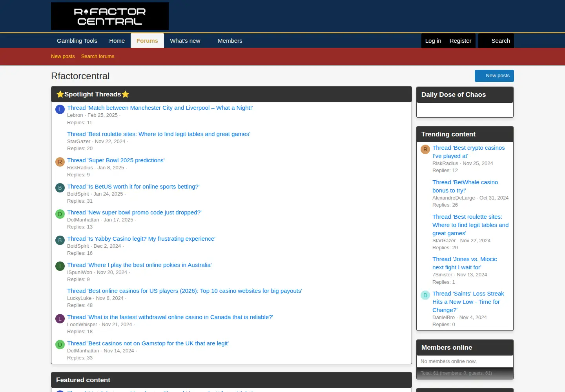This screenshot has height=392, width=565.
Task: Open Search in the navigation bar
Action: (x=496, y=41)
